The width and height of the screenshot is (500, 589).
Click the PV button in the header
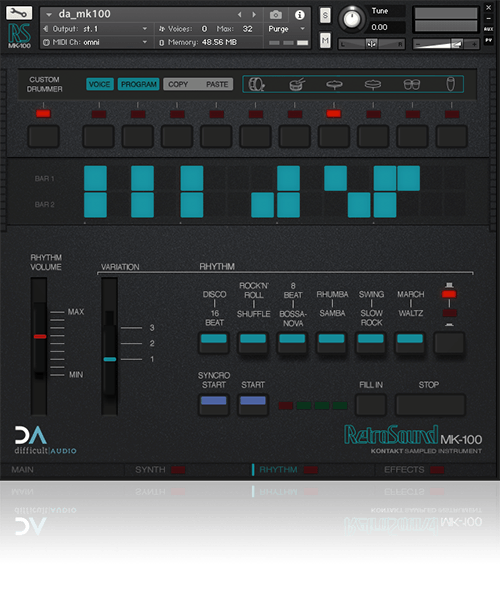click(488, 40)
